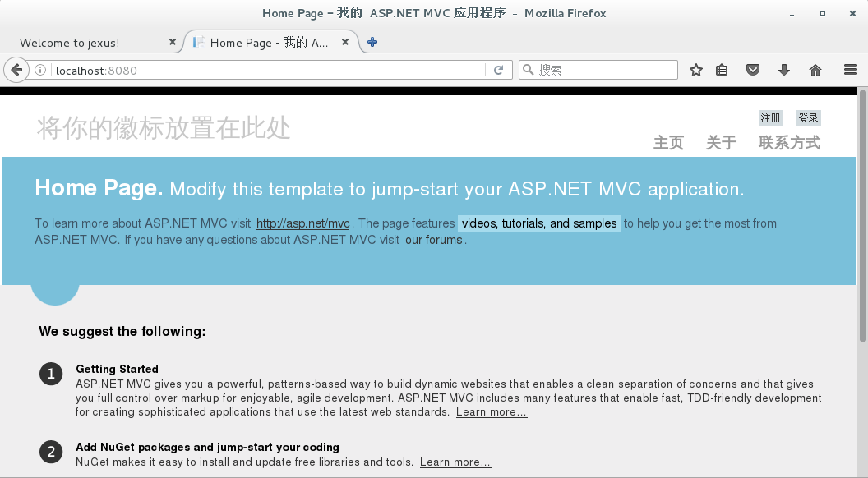868x478 pixels.
Task: Click the search magnifier icon
Action: point(528,70)
